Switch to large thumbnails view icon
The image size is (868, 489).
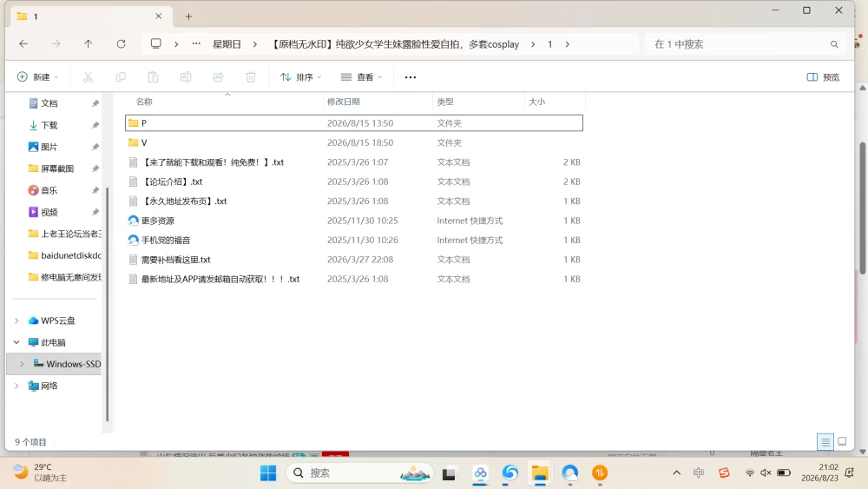click(842, 441)
